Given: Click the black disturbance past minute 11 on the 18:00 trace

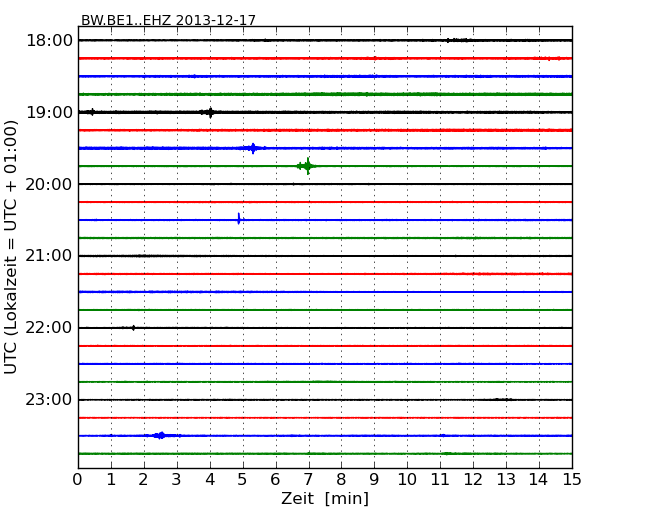Looking at the screenshot, I should pos(458,40).
